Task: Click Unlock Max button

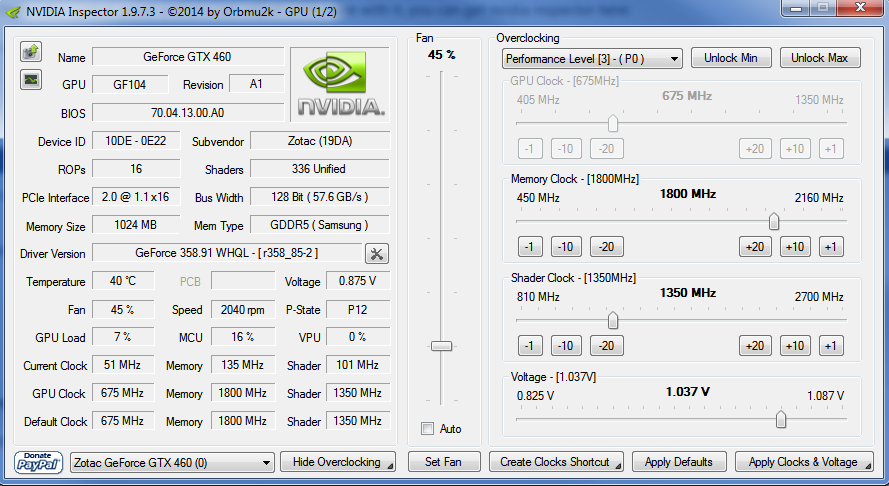Action: [820, 58]
